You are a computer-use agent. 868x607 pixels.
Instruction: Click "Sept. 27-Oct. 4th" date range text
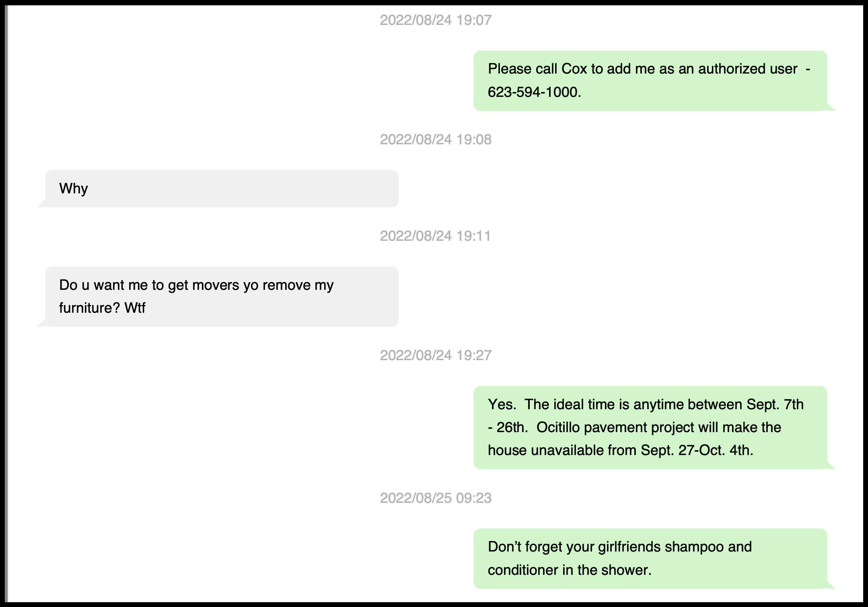(697, 450)
